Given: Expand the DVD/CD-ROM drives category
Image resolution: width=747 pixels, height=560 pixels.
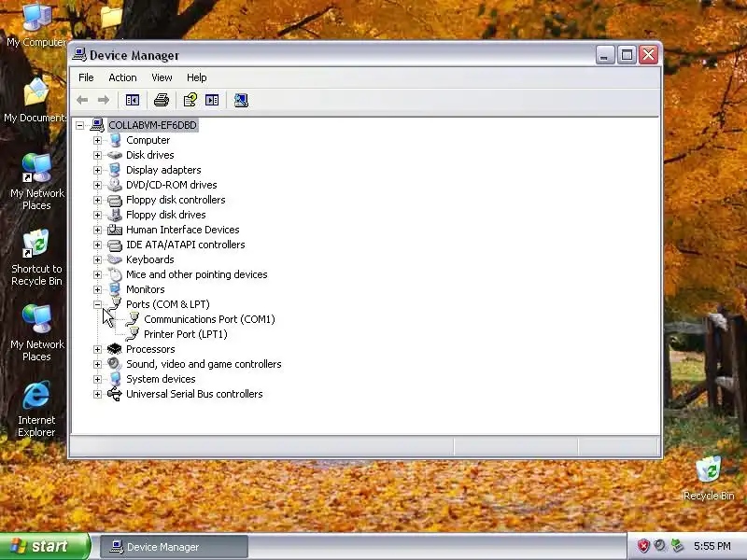Looking at the screenshot, I should pyautogui.click(x=97, y=185).
